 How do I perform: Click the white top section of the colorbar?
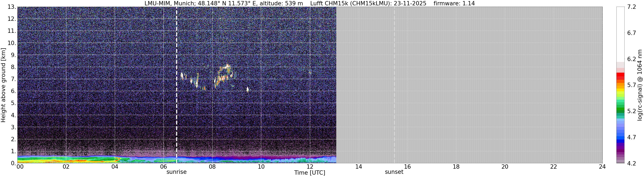pos(620,34)
